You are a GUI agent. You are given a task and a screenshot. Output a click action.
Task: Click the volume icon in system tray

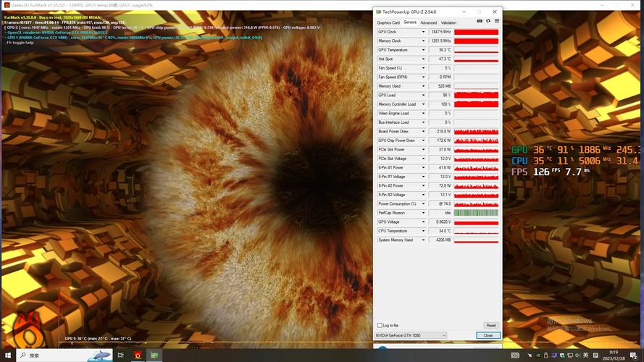578,355
